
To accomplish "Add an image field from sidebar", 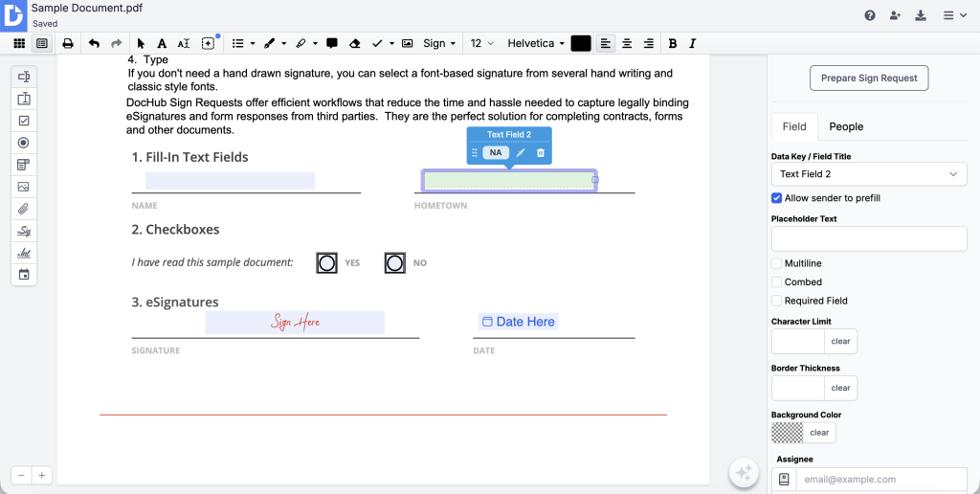I will [x=24, y=187].
